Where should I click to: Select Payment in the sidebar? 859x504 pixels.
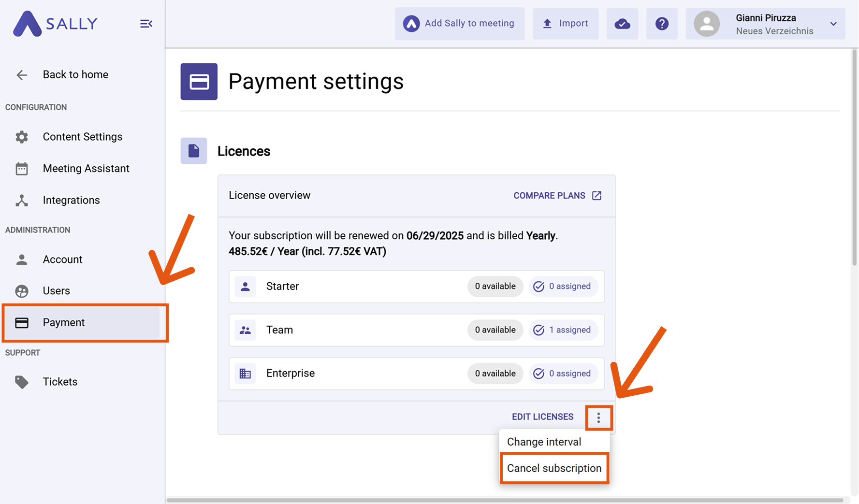point(82,323)
